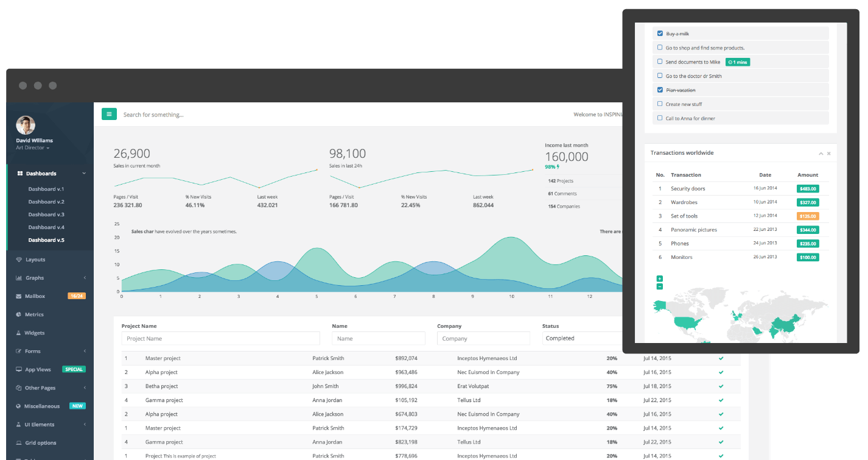Click the $483.00 amount badge

coord(808,189)
